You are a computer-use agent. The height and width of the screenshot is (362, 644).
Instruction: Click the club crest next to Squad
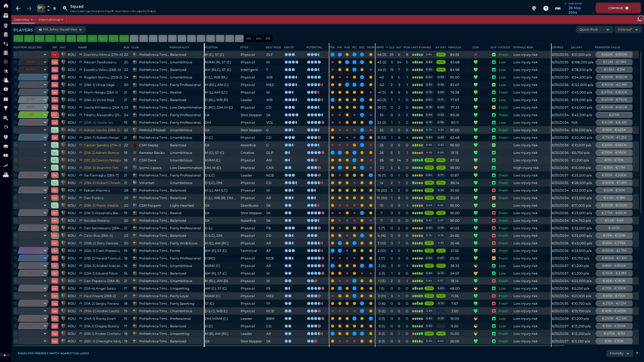42,8
